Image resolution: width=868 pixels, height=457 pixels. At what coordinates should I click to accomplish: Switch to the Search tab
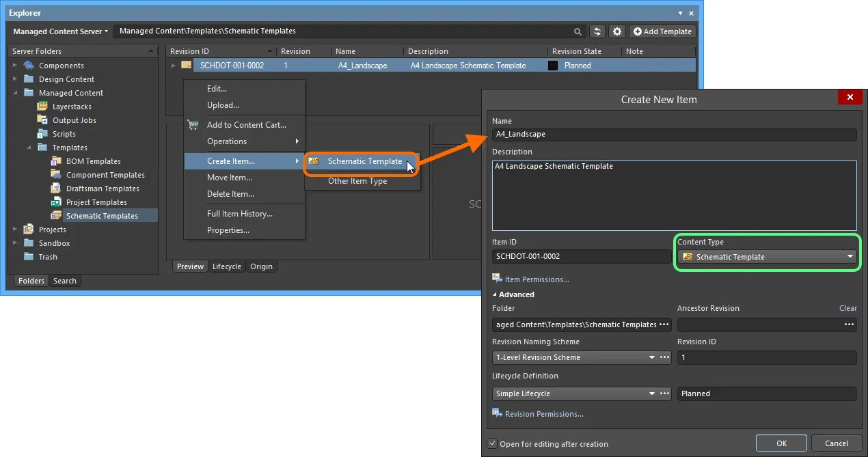[65, 281]
